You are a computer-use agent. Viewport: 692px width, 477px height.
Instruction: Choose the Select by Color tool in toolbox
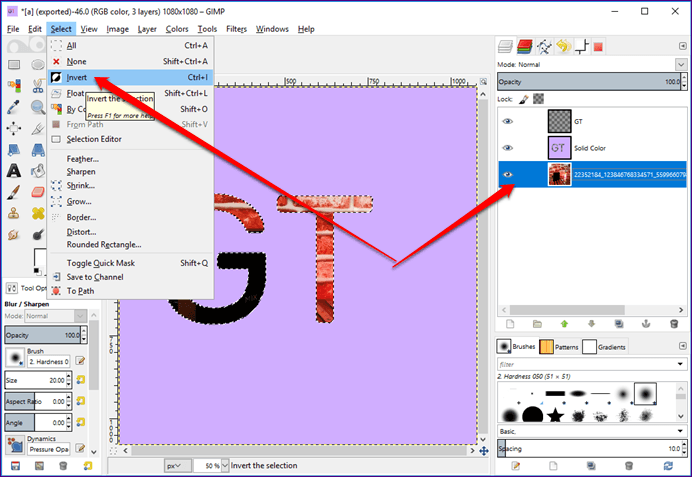coord(14,86)
